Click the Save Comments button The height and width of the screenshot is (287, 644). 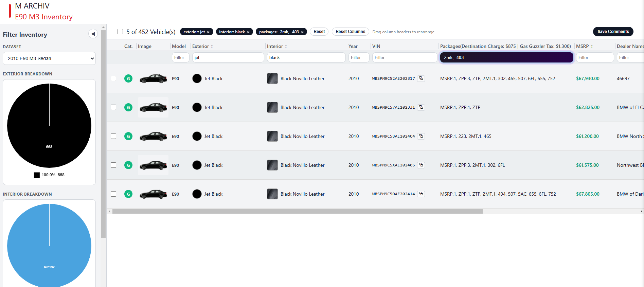(x=613, y=32)
